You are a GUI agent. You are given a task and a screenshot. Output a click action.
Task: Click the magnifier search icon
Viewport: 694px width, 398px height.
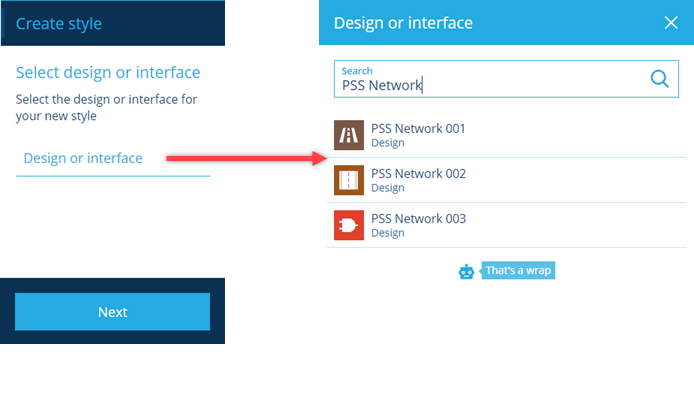[659, 79]
